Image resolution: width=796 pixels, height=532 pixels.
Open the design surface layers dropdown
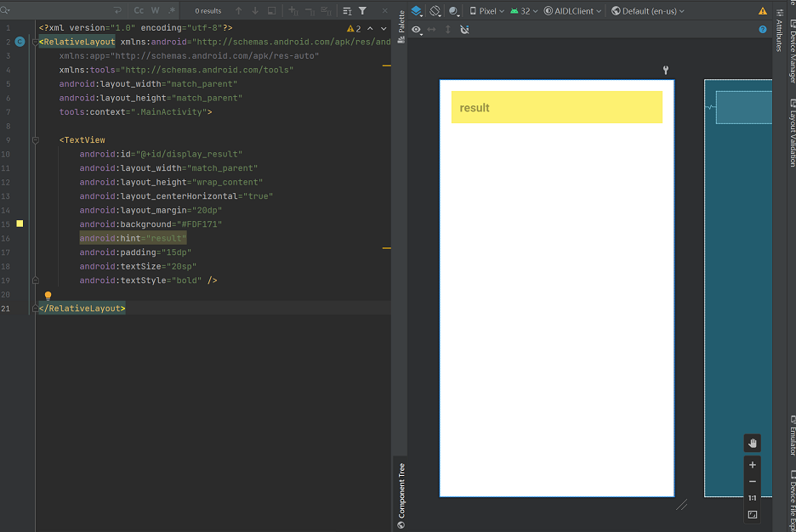417,11
